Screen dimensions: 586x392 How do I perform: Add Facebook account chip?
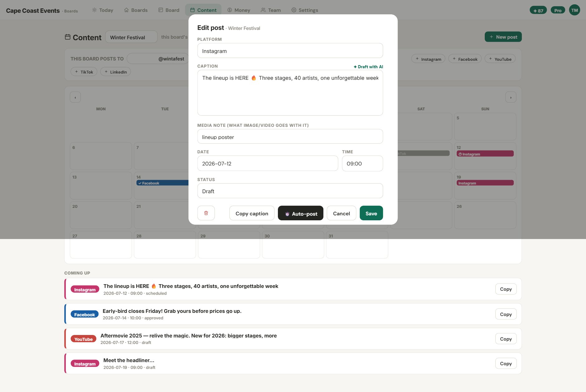(x=465, y=59)
